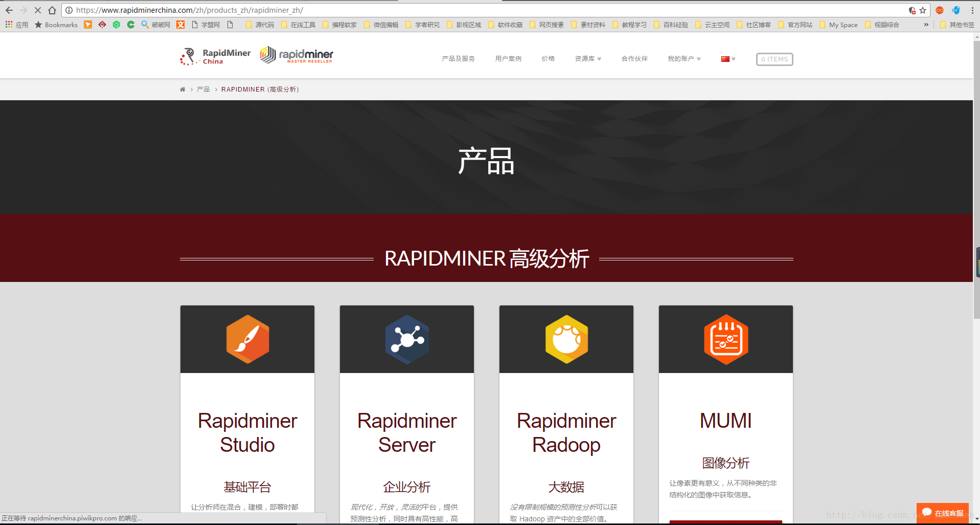Open the Bookmarks star folder
This screenshot has height=525, width=980.
pos(56,25)
